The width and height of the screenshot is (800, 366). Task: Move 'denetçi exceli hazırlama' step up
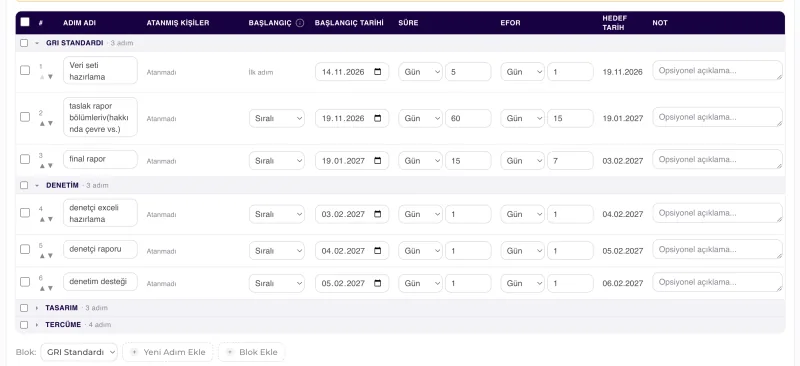click(x=42, y=219)
